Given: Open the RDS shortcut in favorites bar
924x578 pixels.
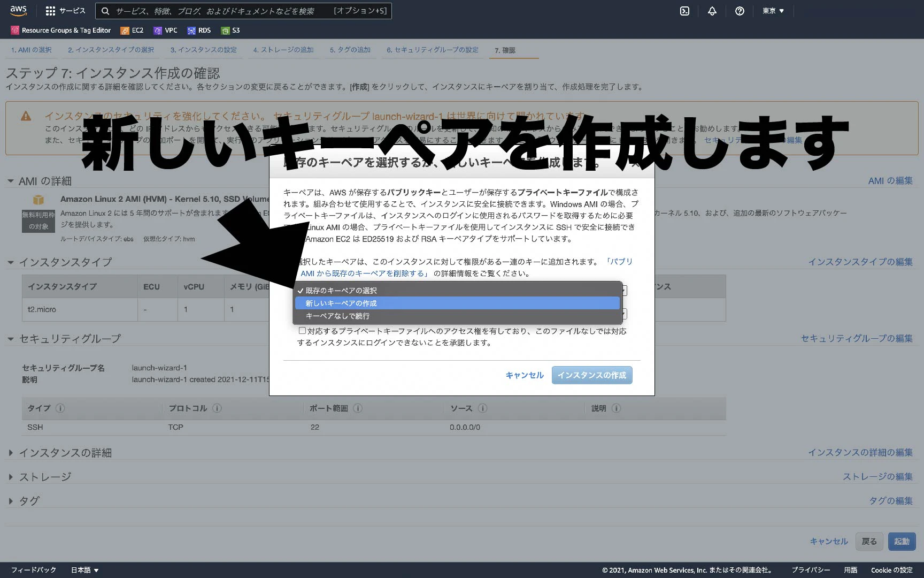Looking at the screenshot, I should coord(199,31).
